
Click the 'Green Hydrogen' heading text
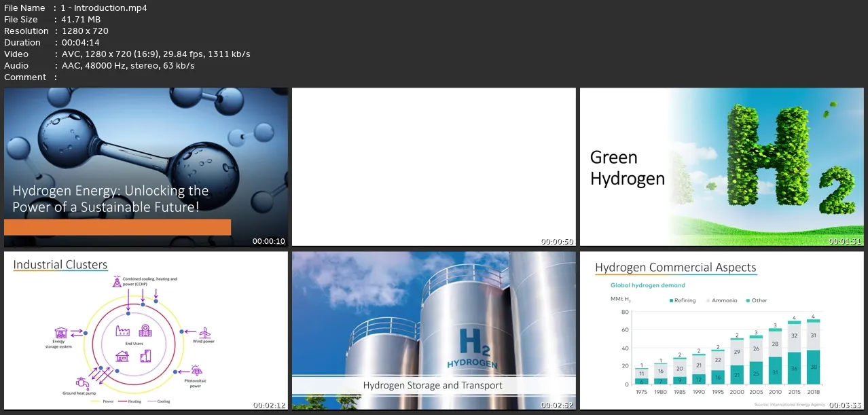click(627, 168)
